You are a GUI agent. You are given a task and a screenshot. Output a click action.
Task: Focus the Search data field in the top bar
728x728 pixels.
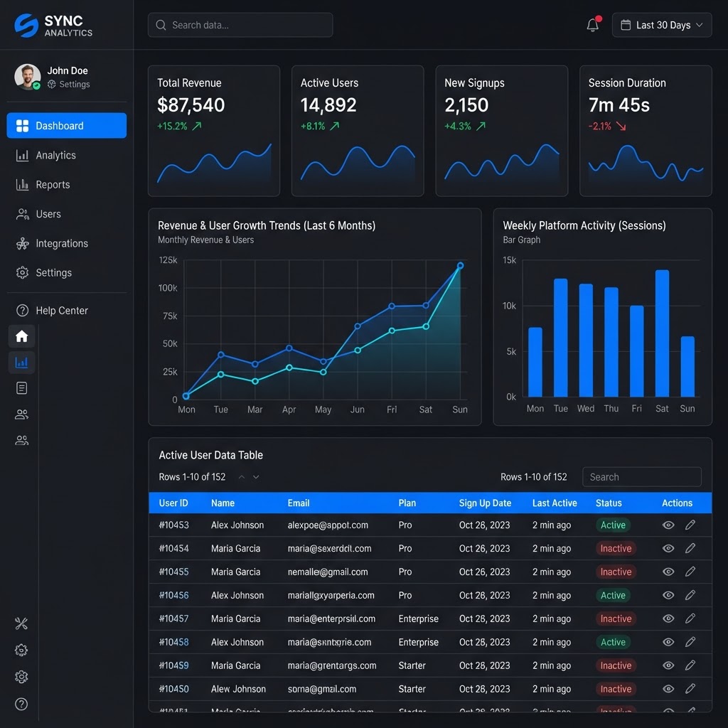pyautogui.click(x=240, y=25)
